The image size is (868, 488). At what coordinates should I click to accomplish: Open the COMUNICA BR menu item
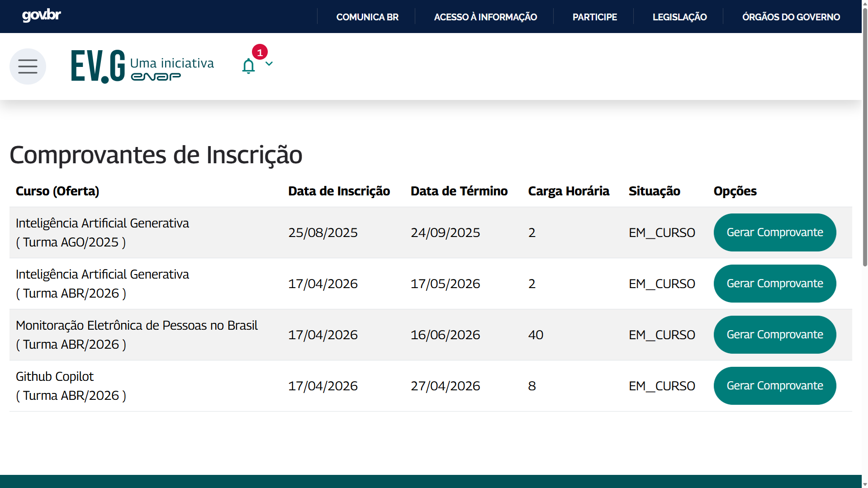[x=367, y=17]
